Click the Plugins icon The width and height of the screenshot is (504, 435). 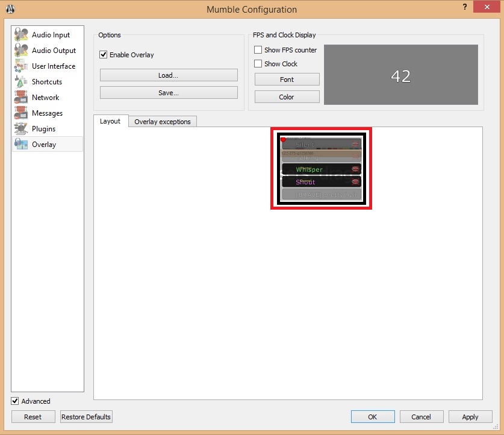click(21, 128)
